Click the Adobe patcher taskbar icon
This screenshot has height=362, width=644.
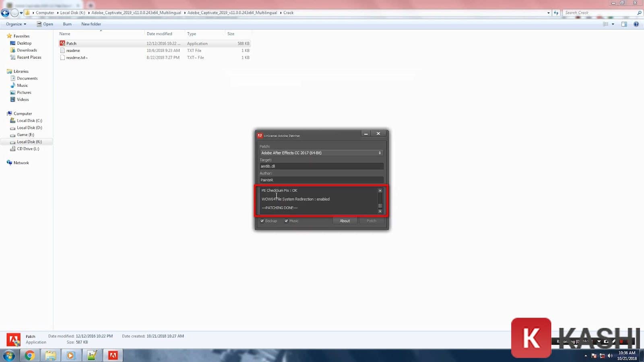coord(113,355)
